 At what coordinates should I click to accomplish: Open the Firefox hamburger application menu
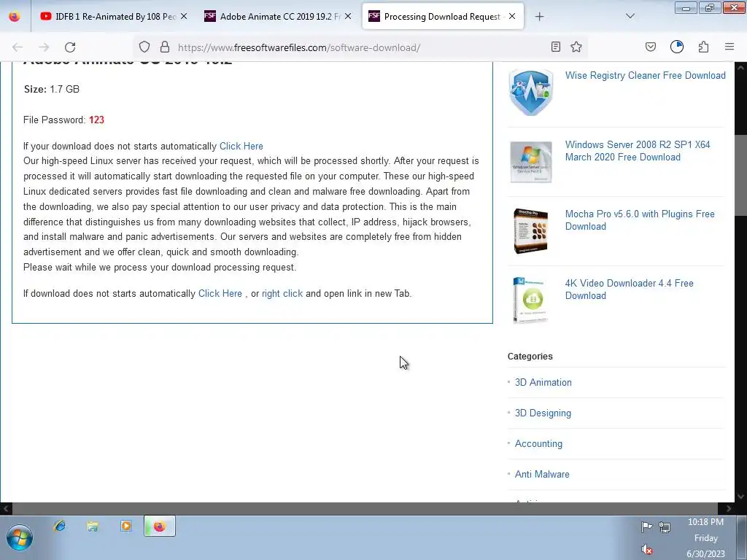pyautogui.click(x=729, y=47)
